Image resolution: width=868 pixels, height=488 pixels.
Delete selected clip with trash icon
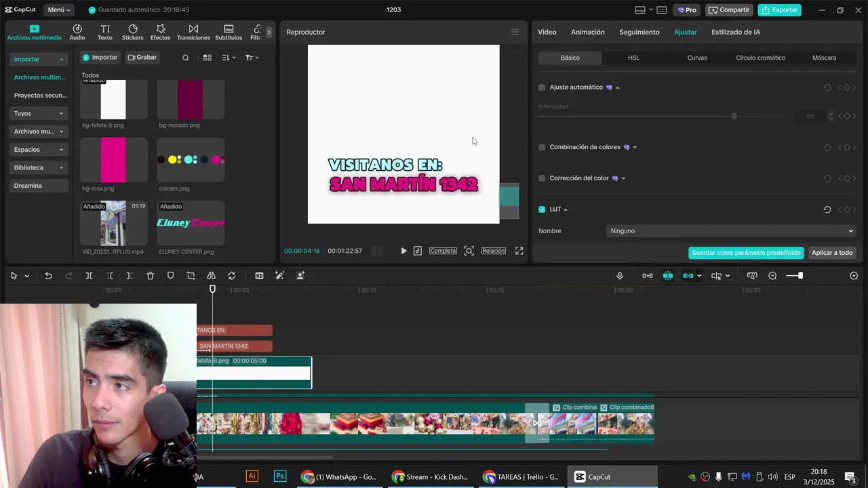click(x=151, y=276)
